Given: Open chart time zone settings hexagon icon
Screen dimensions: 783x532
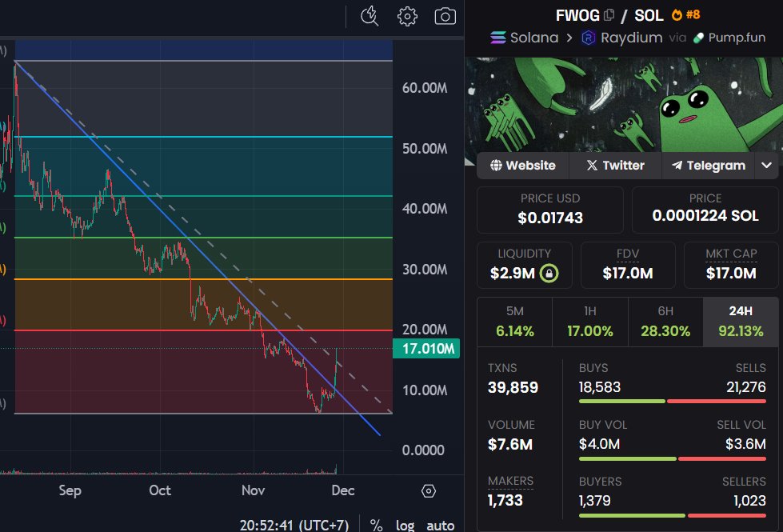Looking at the screenshot, I should pos(429,491).
